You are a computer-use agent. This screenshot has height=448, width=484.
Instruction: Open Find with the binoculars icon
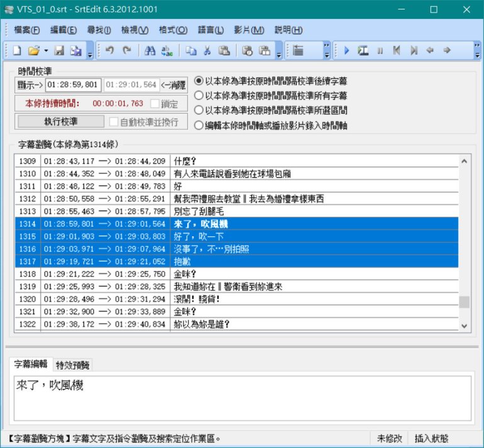tap(150, 50)
